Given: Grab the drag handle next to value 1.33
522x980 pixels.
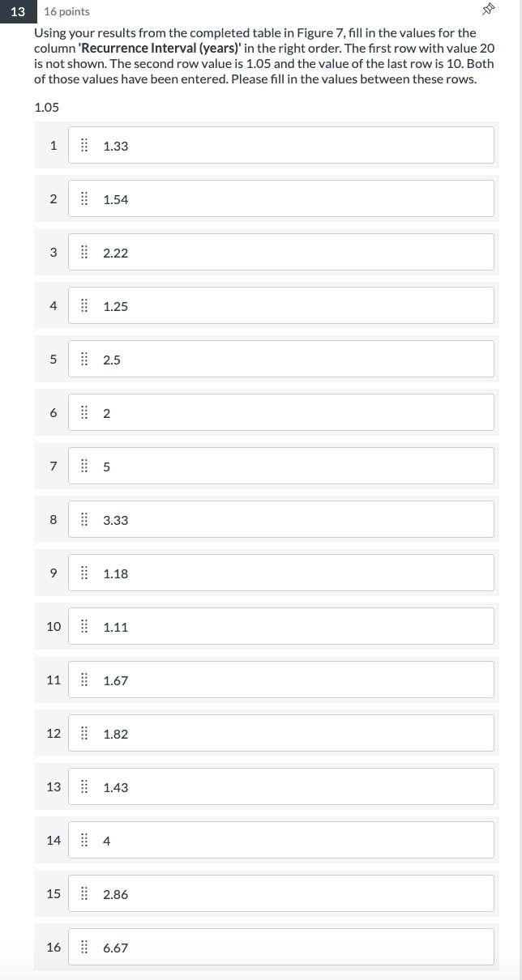Looking at the screenshot, I should click(84, 145).
